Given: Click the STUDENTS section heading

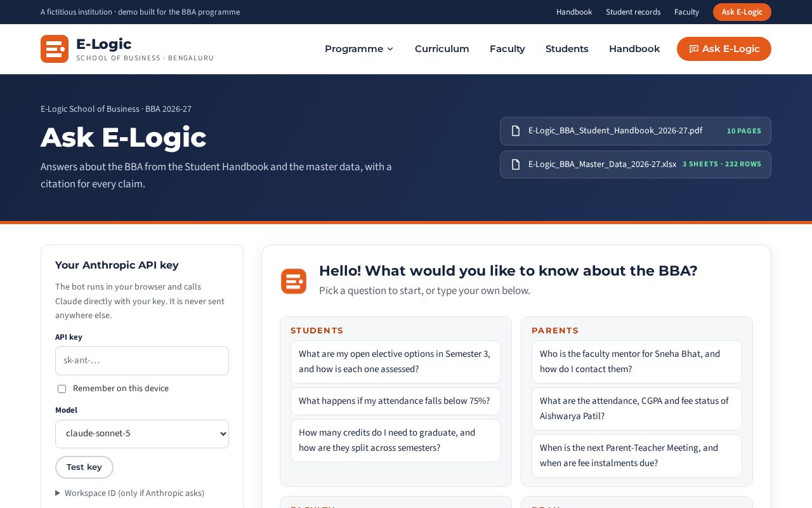Looking at the screenshot, I should 317,331.
